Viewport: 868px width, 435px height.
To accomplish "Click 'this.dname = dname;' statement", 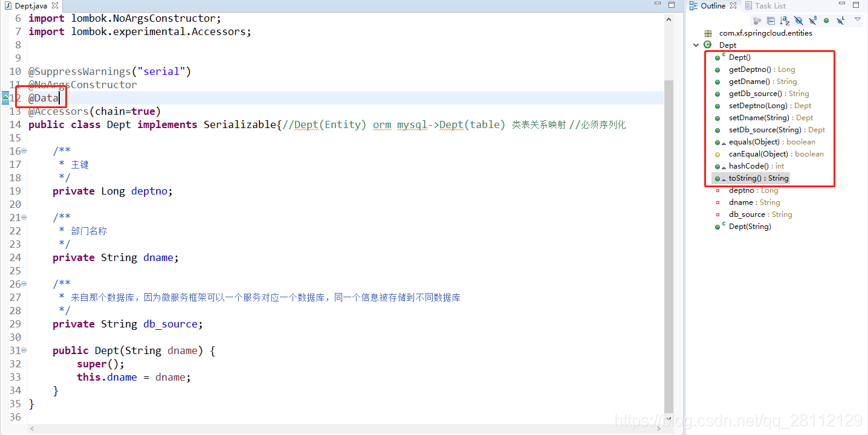I will [134, 377].
